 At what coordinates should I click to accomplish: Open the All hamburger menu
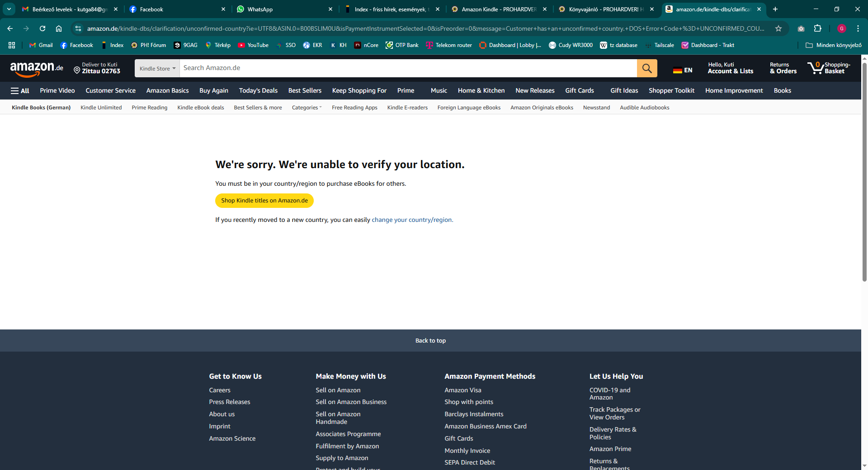(20, 91)
